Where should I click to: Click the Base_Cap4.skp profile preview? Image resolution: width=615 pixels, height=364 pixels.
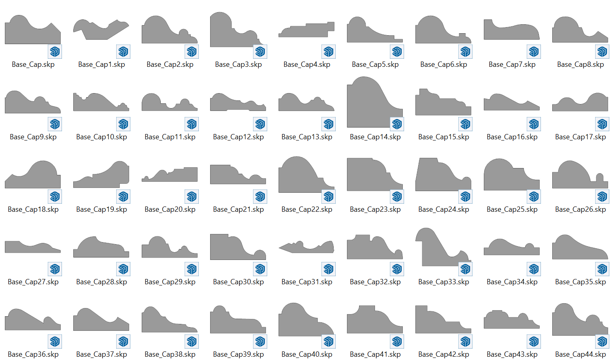pos(306,30)
